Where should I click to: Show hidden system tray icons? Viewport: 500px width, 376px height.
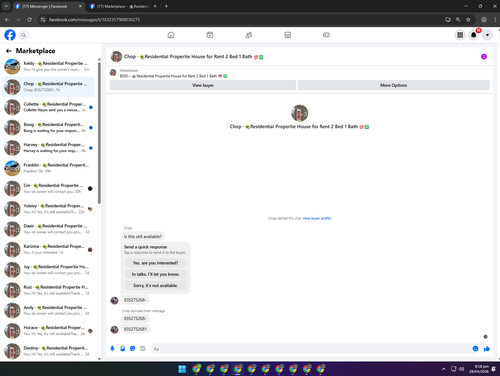tap(444, 369)
